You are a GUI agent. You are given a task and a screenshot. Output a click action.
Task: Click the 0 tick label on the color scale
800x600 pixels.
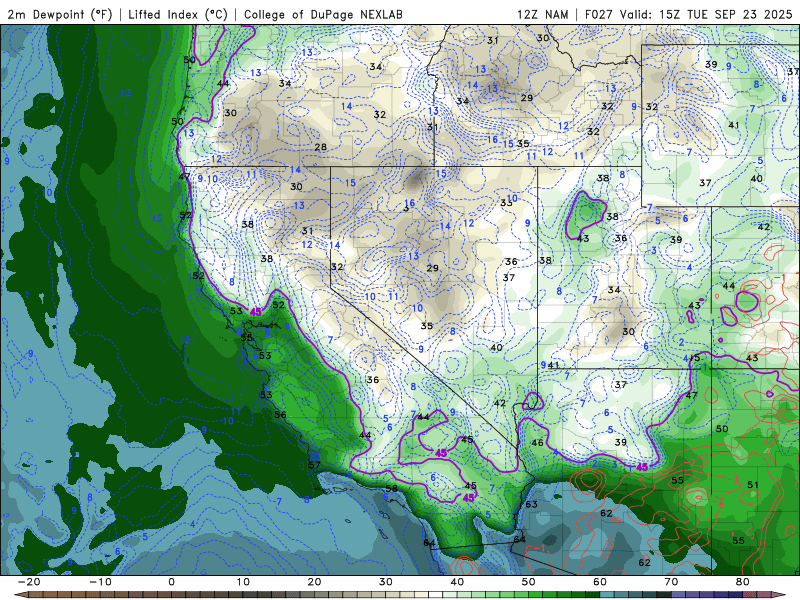tap(171, 582)
